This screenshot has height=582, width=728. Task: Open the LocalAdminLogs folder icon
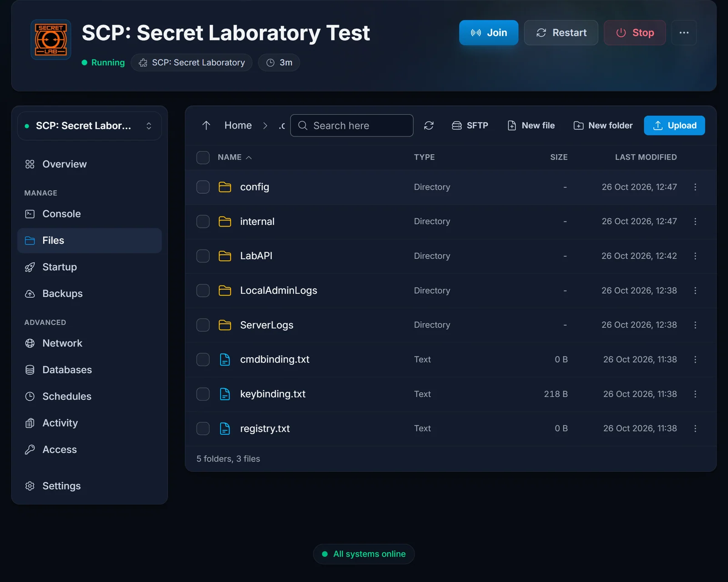click(225, 291)
